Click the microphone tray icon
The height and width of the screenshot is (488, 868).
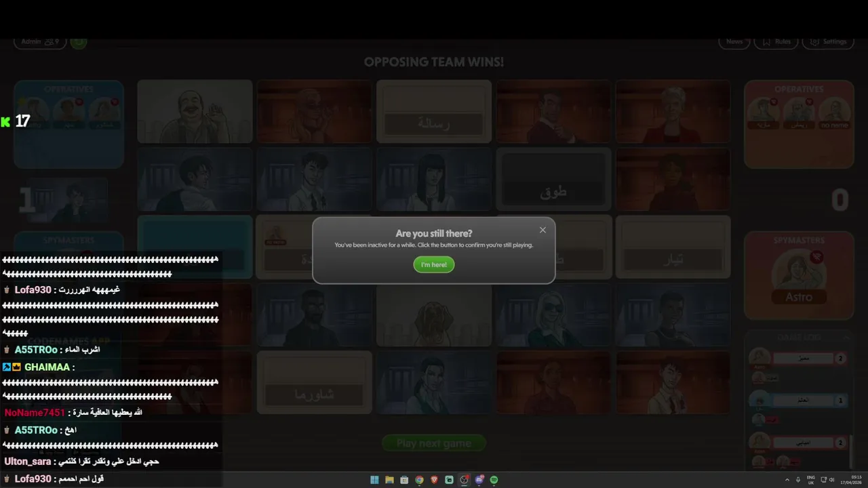tap(798, 480)
